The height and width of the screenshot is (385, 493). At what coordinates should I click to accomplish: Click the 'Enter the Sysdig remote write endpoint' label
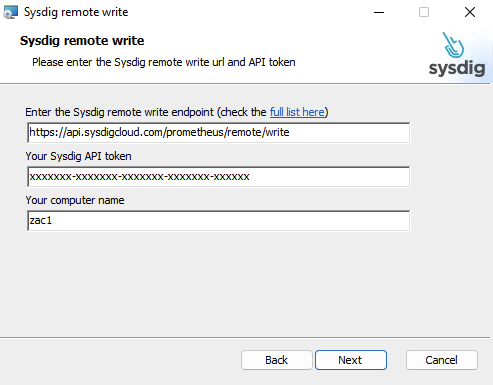coord(177,112)
